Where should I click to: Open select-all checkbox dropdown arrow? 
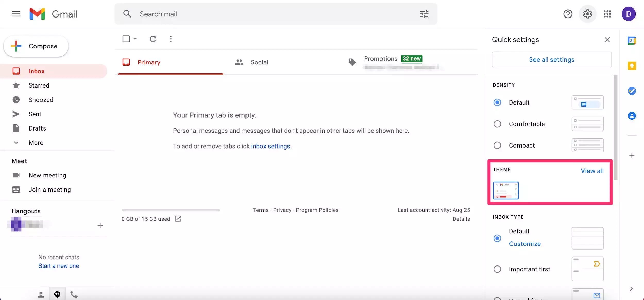click(135, 39)
